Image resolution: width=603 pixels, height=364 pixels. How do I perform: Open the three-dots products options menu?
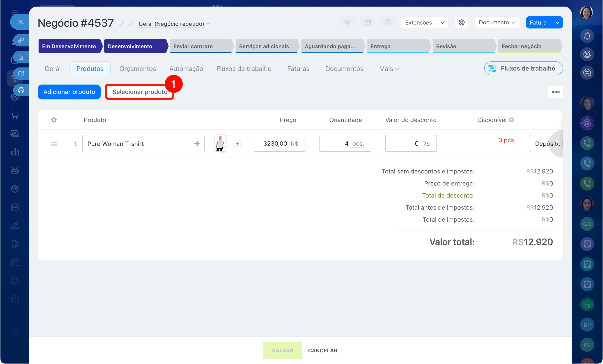[x=555, y=92]
